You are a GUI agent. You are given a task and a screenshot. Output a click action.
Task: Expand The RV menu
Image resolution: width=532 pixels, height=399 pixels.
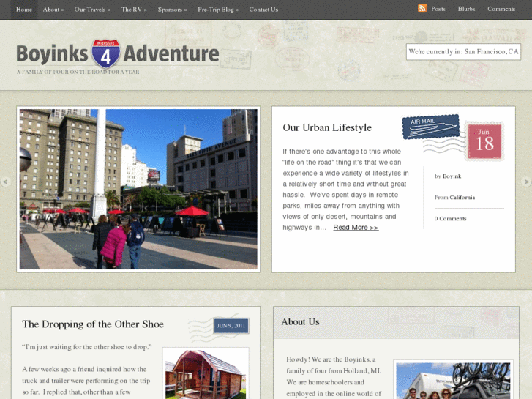(134, 10)
